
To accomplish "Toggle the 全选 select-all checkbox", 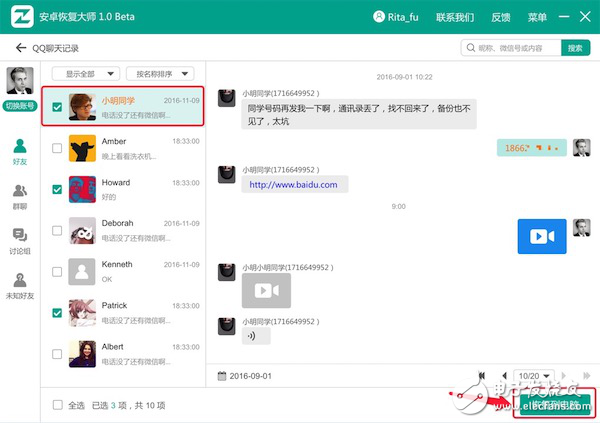I will coord(57,405).
